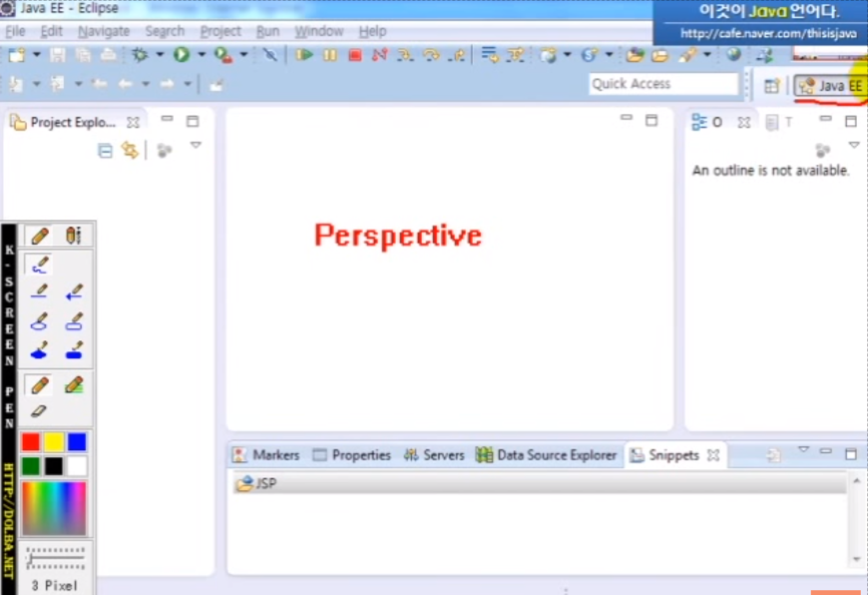This screenshot has width=868, height=595.
Task: Open the Run dropdown arrow
Action: click(x=202, y=55)
